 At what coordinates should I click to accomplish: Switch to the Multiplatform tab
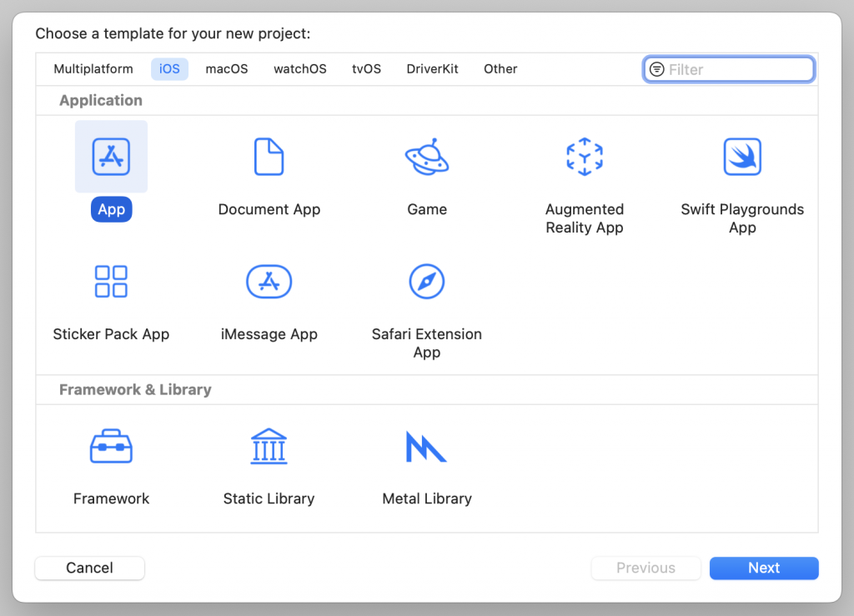point(93,69)
